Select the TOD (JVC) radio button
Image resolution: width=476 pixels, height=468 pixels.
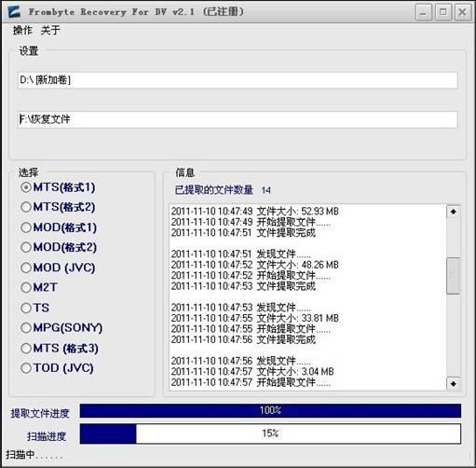26,368
